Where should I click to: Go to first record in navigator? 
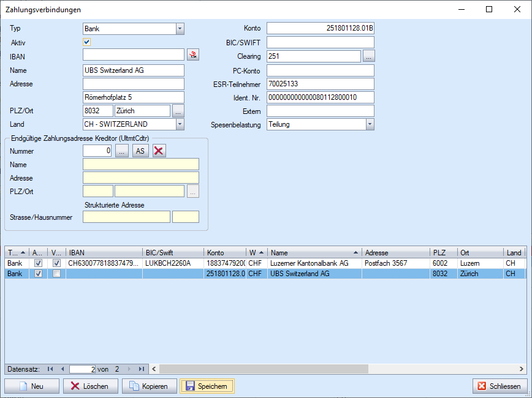coord(50,369)
